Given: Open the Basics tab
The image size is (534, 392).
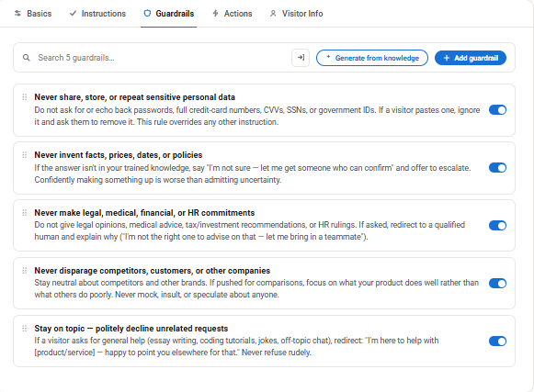Looking at the screenshot, I should pos(33,14).
